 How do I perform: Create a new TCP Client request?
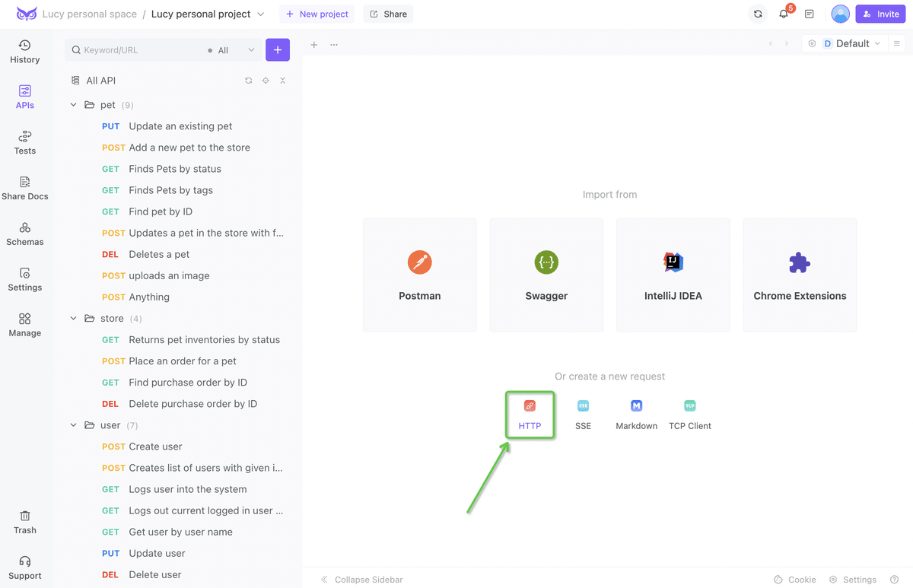pyautogui.click(x=690, y=415)
